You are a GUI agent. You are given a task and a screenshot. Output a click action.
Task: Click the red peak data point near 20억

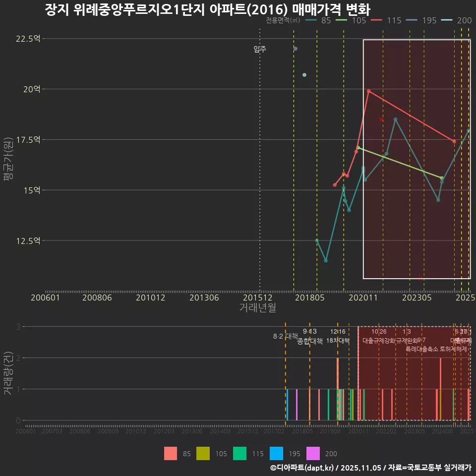[x=368, y=91]
